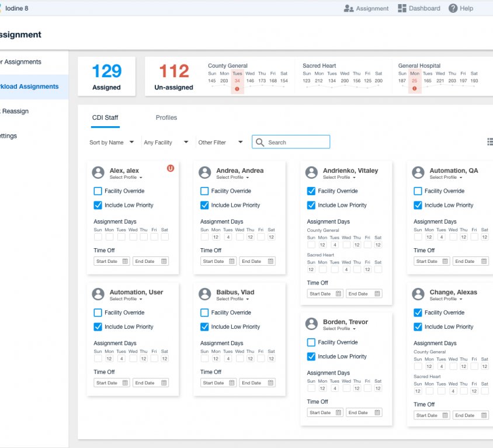This screenshot has height=448, width=493.
Task: Click the Help question mark icon
Action: [x=453, y=8]
